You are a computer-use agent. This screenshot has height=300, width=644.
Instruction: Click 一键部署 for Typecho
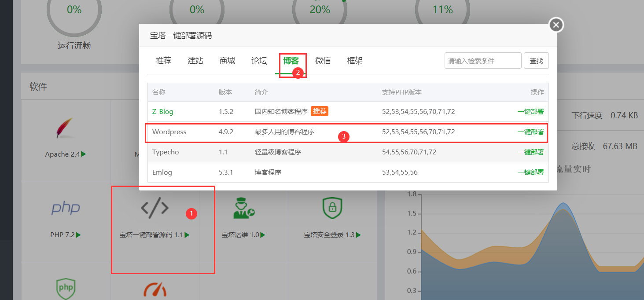[530, 152]
